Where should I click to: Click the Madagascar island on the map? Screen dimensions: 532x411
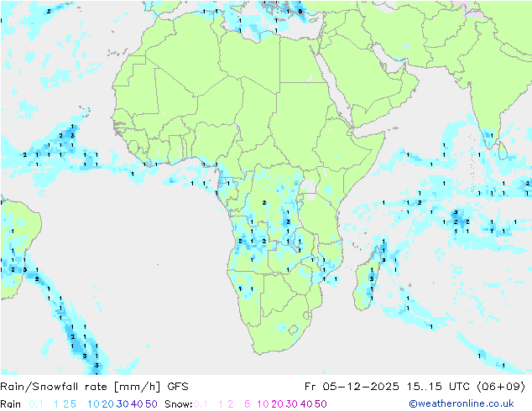(367, 280)
